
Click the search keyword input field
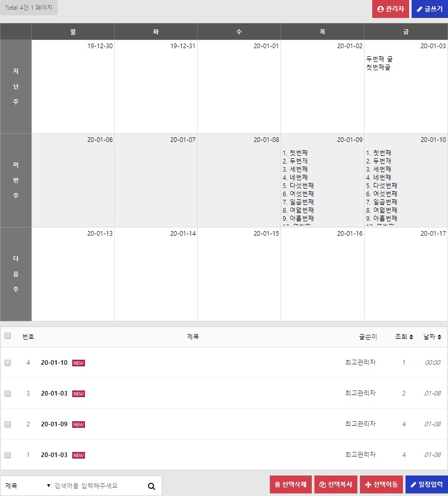click(x=97, y=486)
